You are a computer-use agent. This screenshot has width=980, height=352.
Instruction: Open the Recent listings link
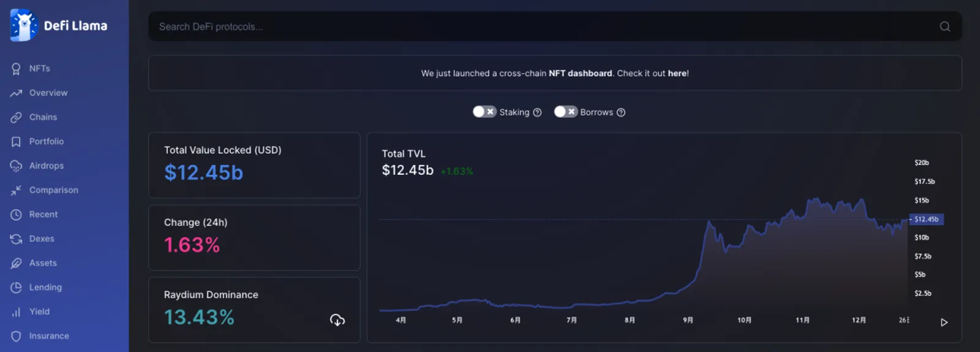43,215
